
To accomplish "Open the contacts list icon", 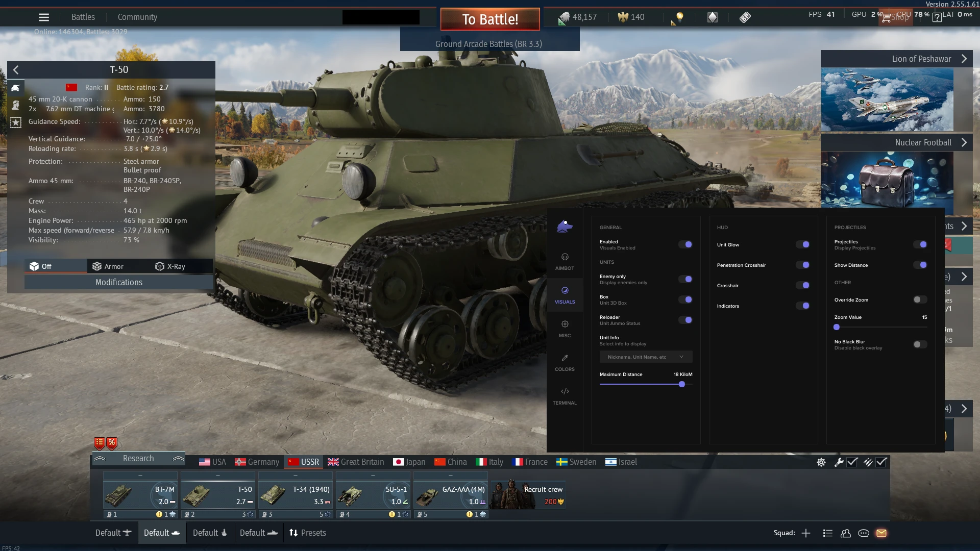I will [828, 533].
